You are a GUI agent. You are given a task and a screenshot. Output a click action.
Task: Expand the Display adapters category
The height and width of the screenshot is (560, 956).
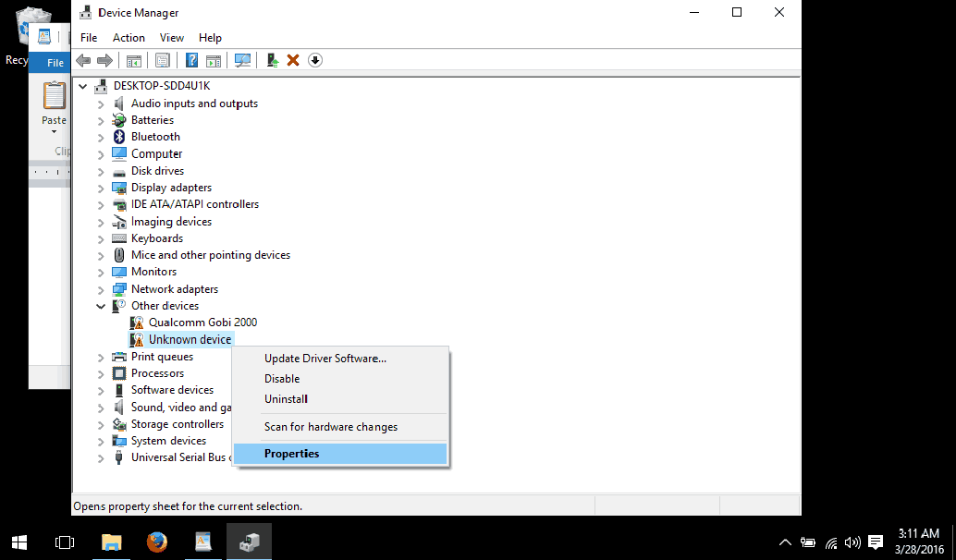(x=102, y=188)
